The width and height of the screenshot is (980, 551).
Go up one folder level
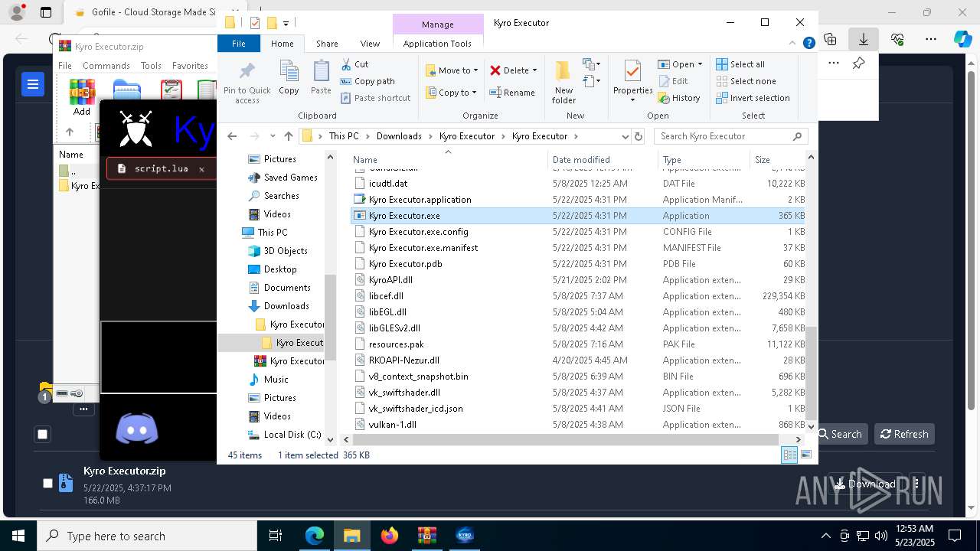coord(288,136)
